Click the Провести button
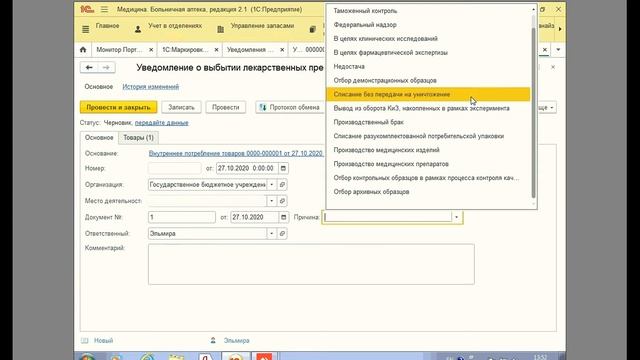 226,107
